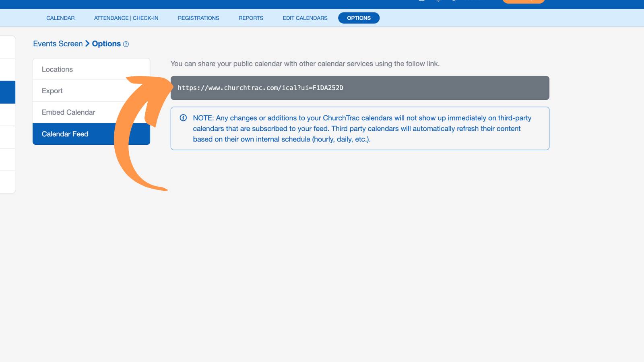Open the REPORTS tab
The height and width of the screenshot is (362, 644).
point(251,18)
